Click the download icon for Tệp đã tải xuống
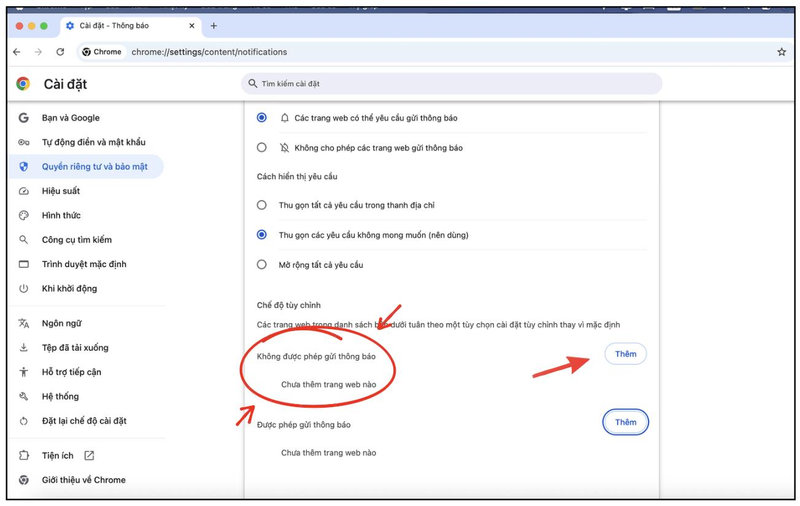The height and width of the screenshot is (506, 800). click(x=23, y=347)
